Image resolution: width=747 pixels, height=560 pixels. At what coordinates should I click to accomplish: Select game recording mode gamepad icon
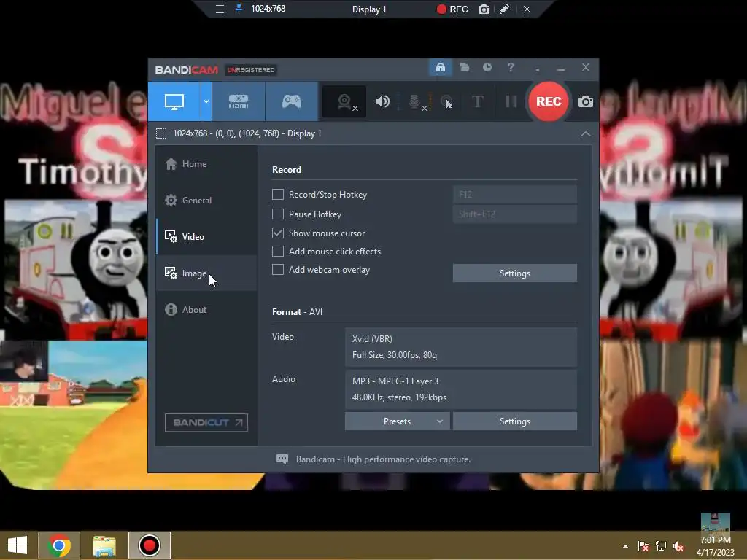coord(292,101)
